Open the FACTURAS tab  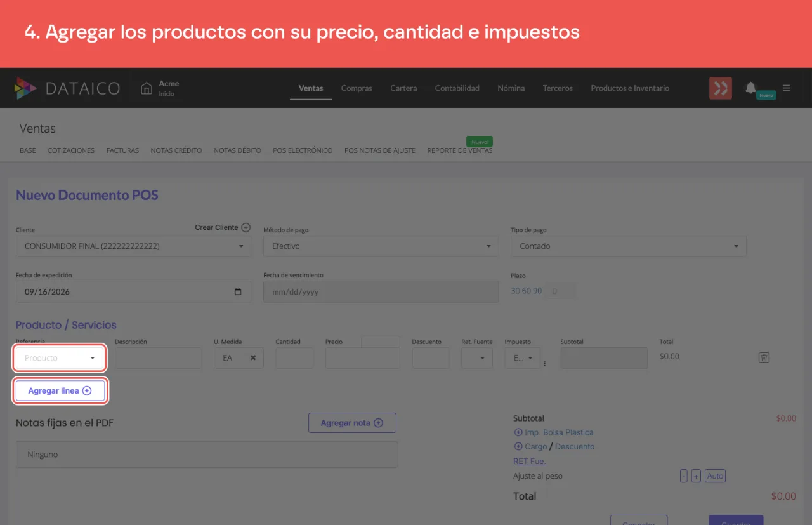[x=122, y=150]
